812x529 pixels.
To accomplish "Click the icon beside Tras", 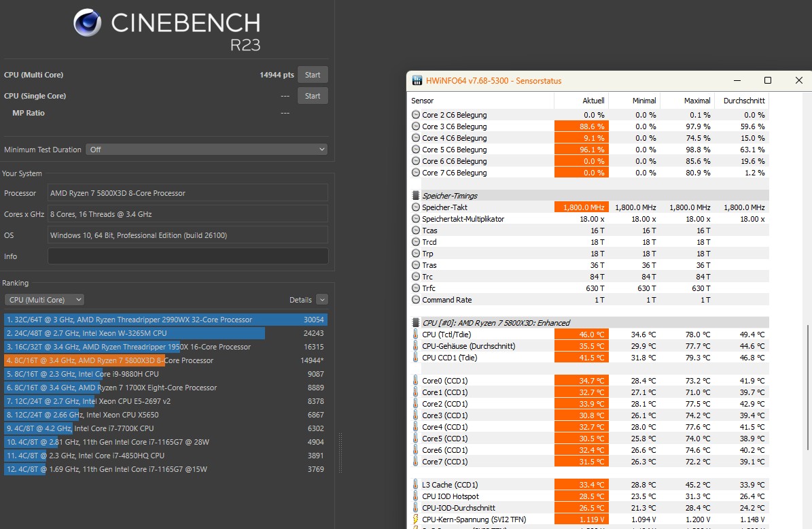I will 415,264.
